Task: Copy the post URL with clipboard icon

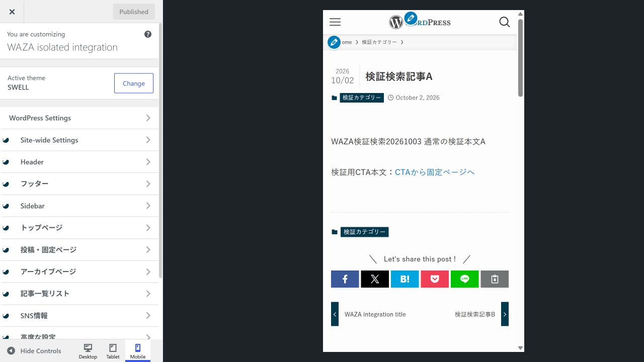Action: pyautogui.click(x=495, y=279)
